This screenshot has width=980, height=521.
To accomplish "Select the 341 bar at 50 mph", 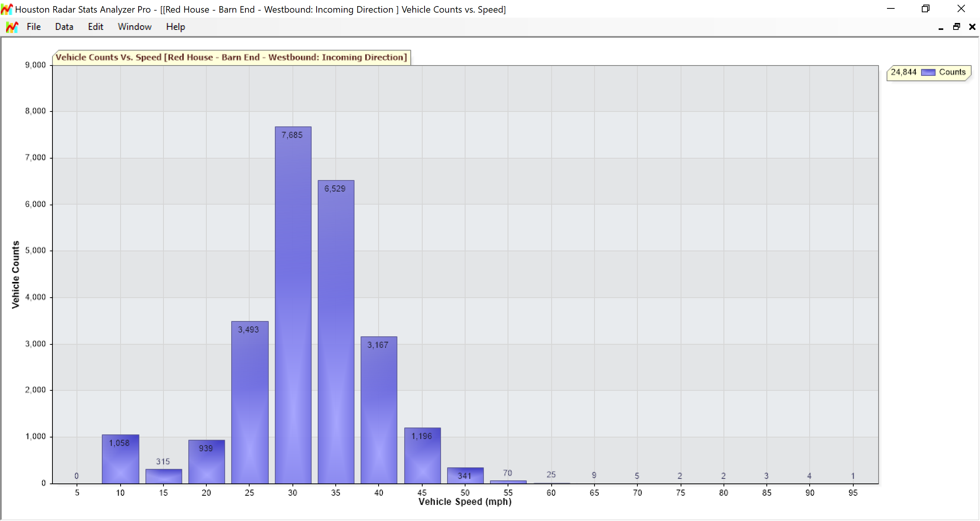I will (x=465, y=475).
